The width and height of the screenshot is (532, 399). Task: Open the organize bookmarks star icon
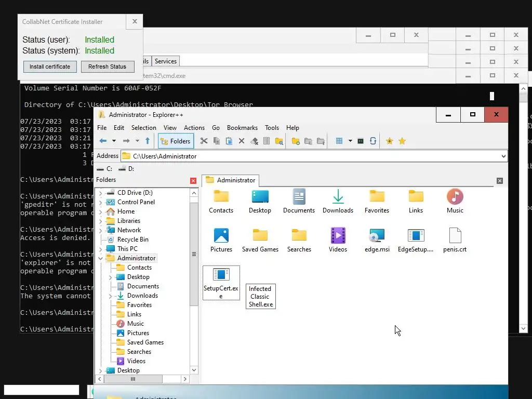pos(402,141)
